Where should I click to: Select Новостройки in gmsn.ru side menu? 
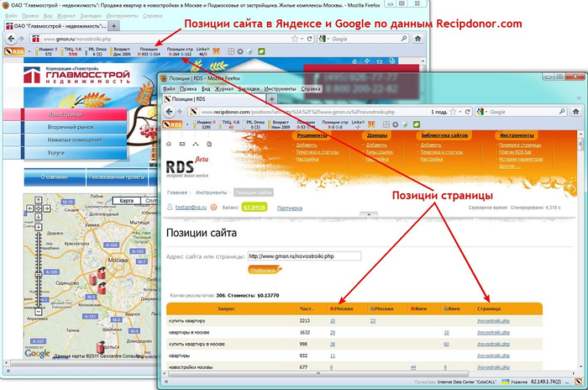(65, 114)
